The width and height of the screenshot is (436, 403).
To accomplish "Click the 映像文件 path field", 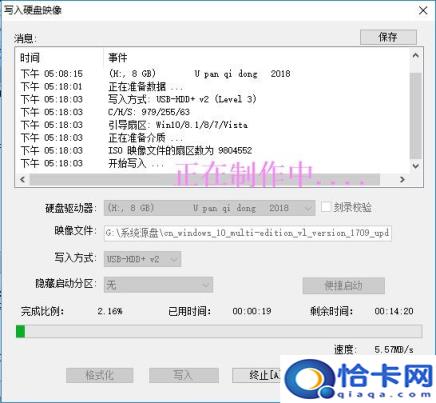I will pyautogui.click(x=248, y=233).
